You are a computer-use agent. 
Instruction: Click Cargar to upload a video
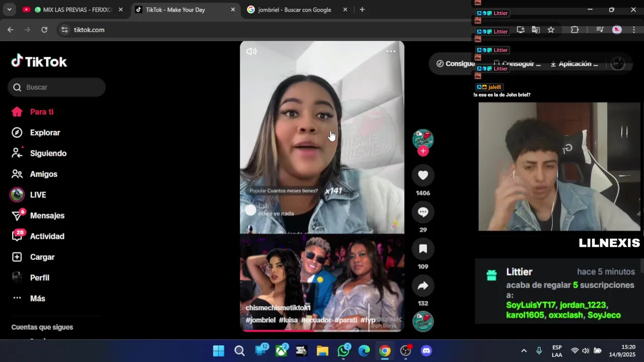coord(33,257)
